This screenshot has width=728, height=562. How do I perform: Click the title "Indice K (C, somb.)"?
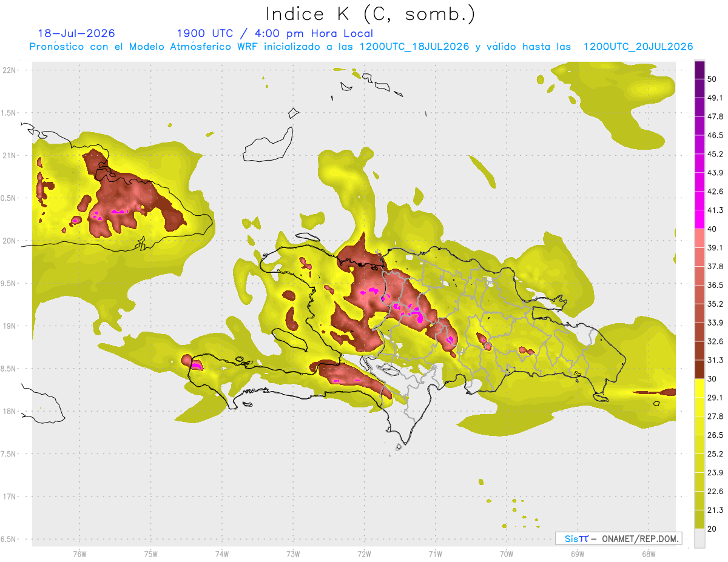[x=371, y=15]
